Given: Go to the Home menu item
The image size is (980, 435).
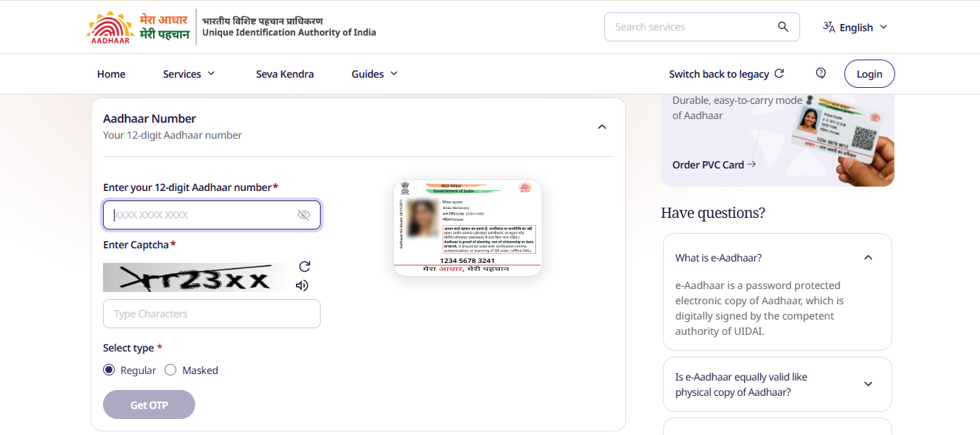Looking at the screenshot, I should (x=111, y=73).
